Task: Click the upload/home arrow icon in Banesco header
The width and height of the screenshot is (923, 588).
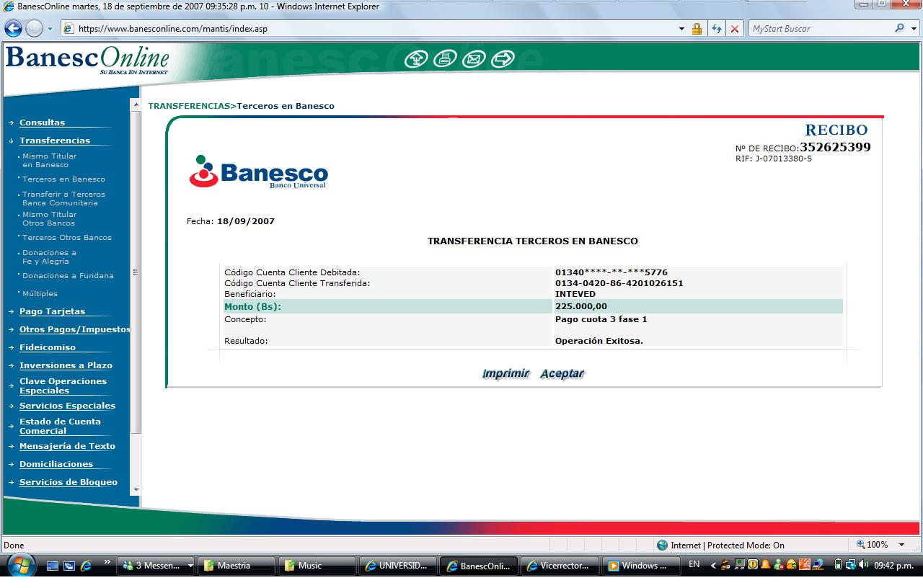Action: tap(416, 59)
